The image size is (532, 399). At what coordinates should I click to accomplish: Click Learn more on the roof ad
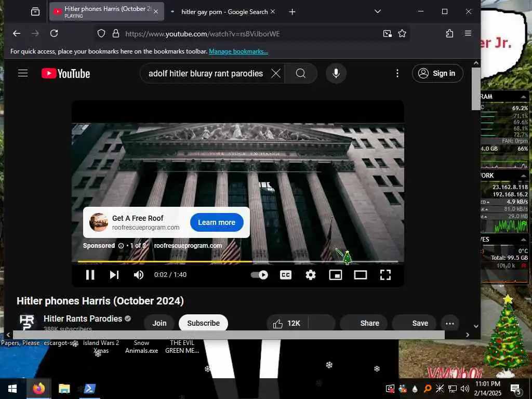[x=217, y=222]
